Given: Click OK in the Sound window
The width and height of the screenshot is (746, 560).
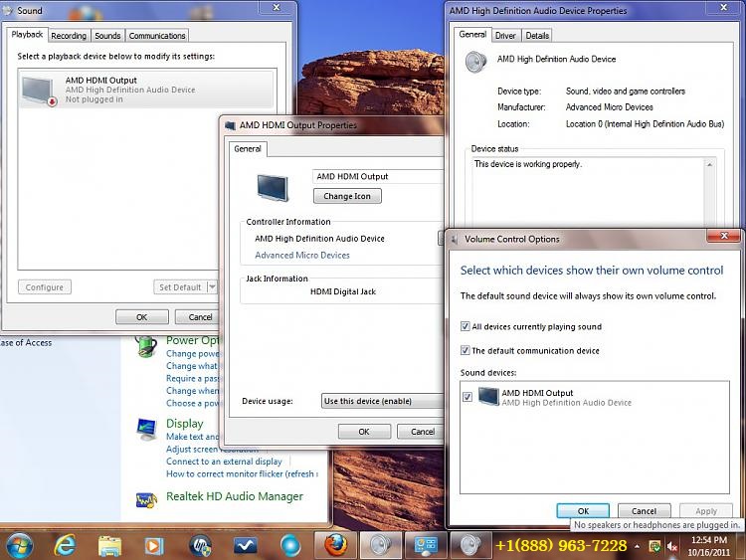Looking at the screenshot, I should 142,317.
